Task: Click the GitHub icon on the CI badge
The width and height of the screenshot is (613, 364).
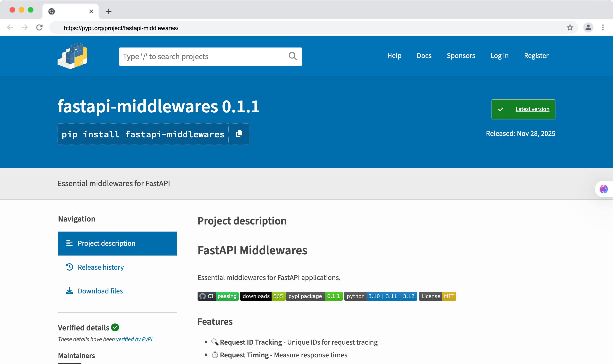Action: 203,296
